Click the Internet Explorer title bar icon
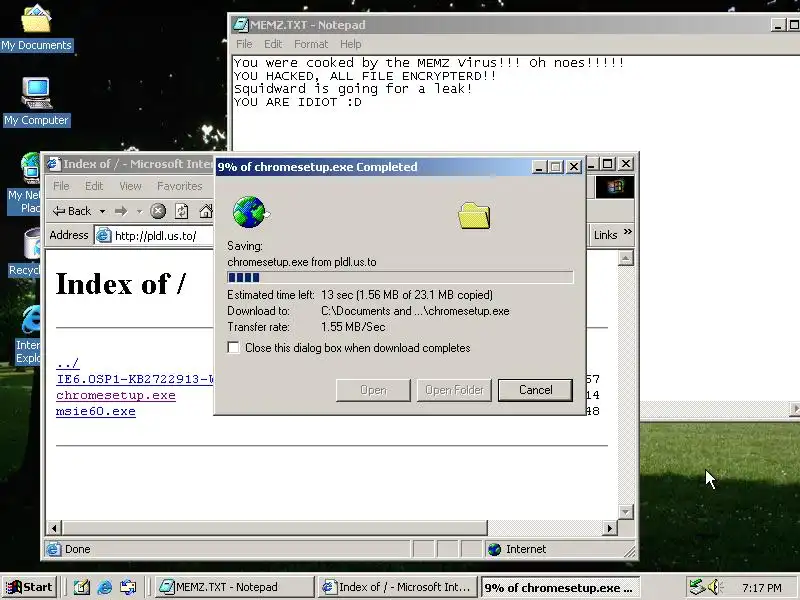This screenshot has width=800, height=600. pyautogui.click(x=53, y=164)
